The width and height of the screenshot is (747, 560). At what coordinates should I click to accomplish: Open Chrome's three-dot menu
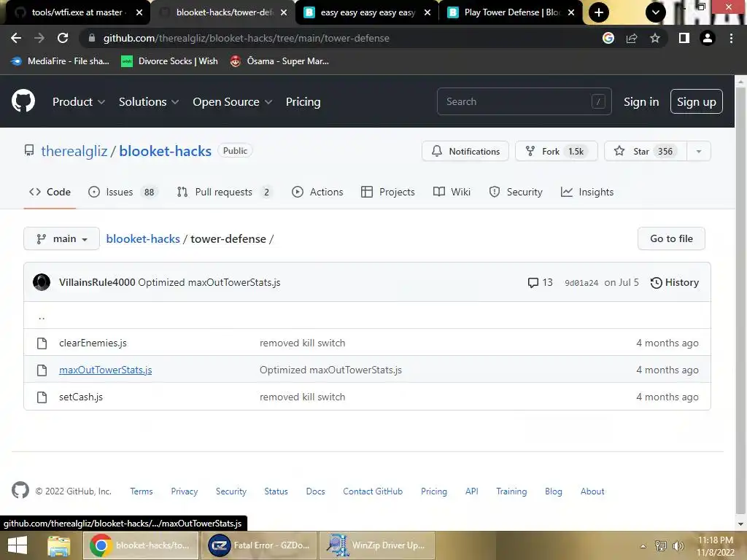tap(731, 38)
